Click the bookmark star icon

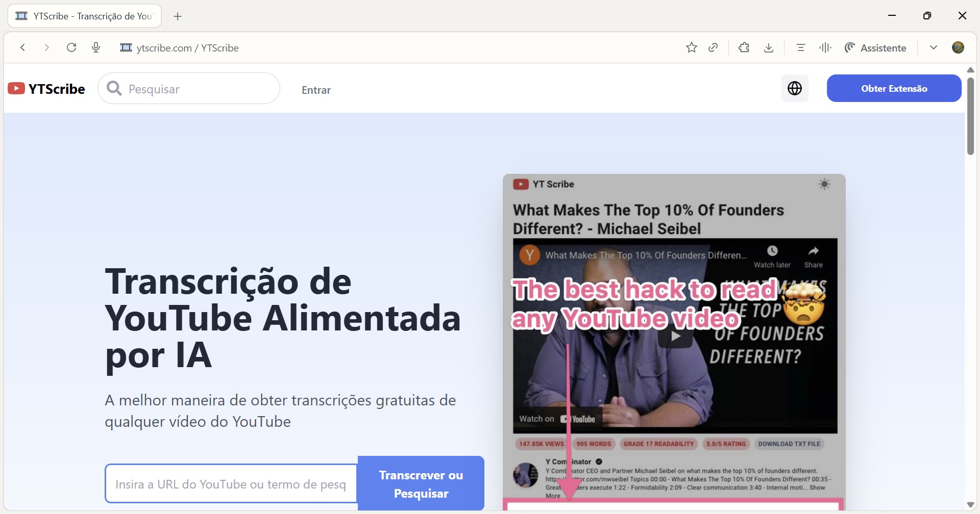point(691,47)
